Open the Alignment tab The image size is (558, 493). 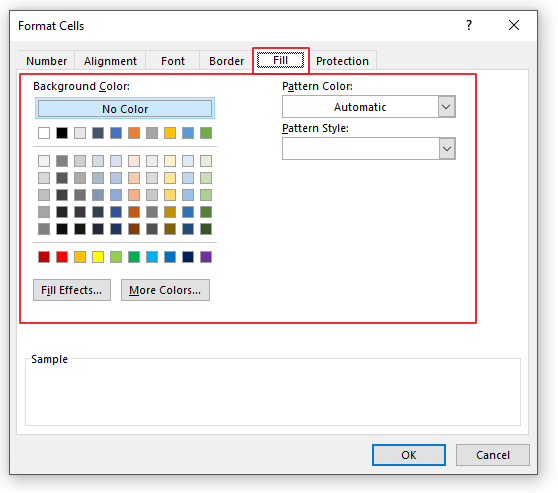click(110, 61)
